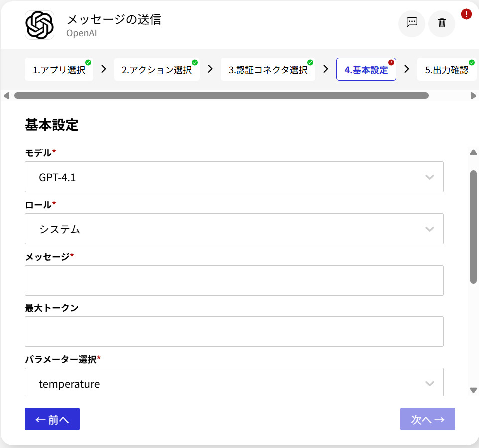Jump to step 5.出力確認
This screenshot has height=448, width=479.
(446, 70)
